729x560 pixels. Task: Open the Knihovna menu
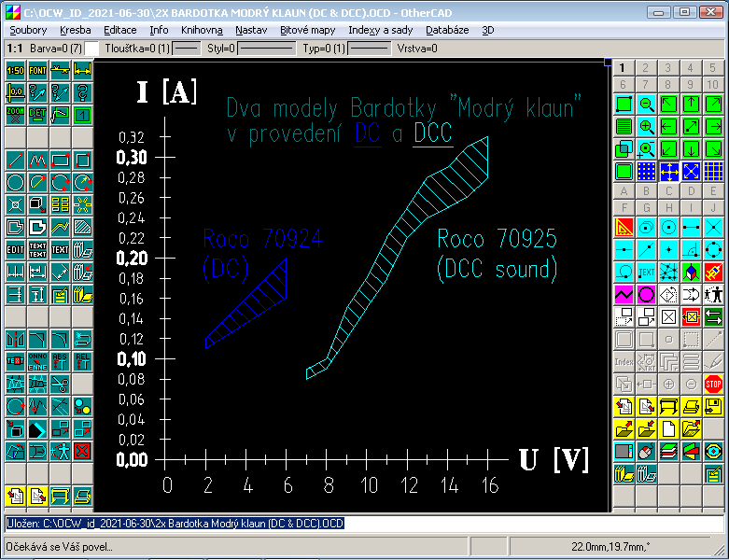pyautogui.click(x=202, y=30)
